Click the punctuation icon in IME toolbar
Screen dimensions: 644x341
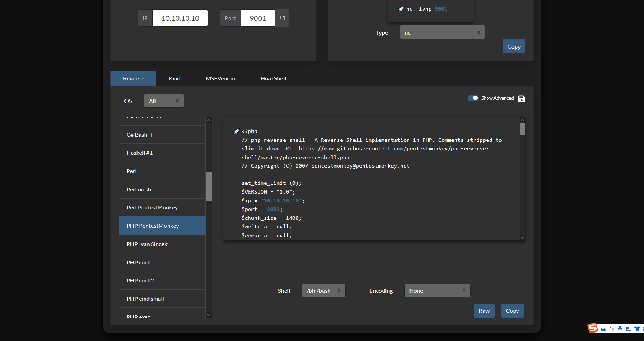[612, 329]
